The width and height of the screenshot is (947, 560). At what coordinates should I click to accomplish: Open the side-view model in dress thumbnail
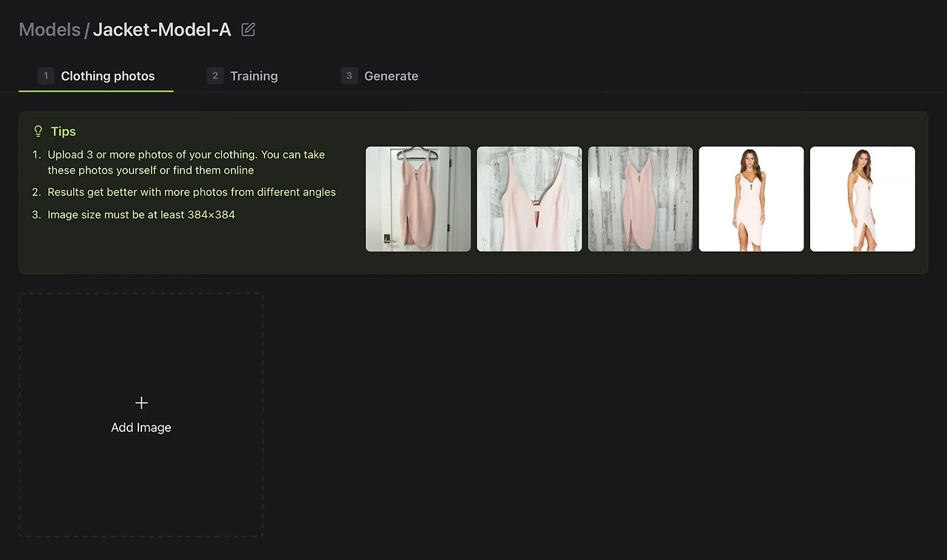(x=862, y=199)
